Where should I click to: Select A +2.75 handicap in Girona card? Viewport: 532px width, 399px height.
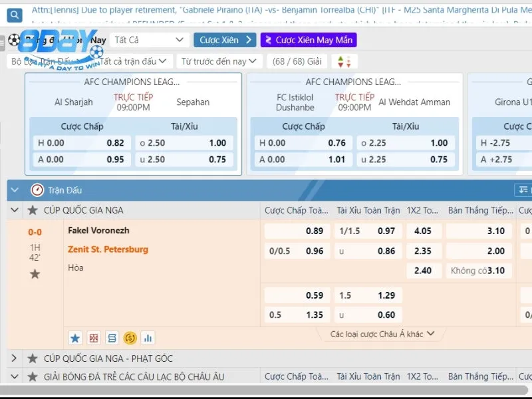(x=504, y=159)
